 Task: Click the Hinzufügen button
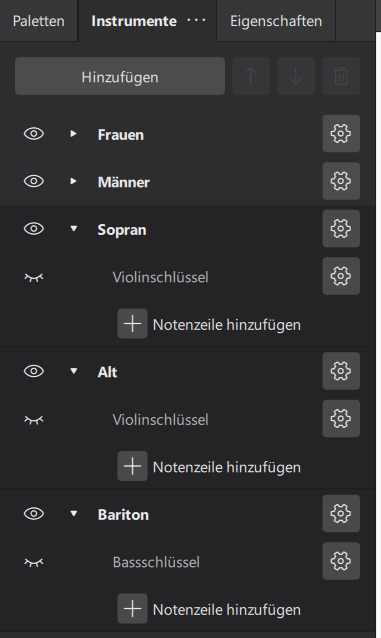(x=120, y=76)
